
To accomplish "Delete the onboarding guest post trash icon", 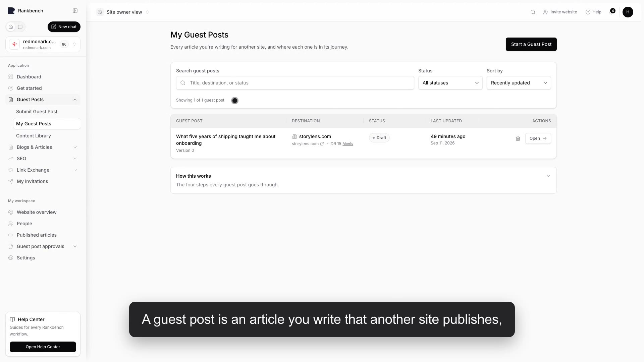I will (518, 138).
